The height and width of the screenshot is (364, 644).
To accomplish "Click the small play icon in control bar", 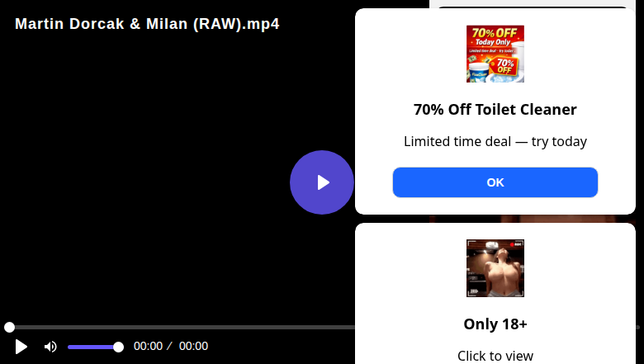I will (21, 347).
